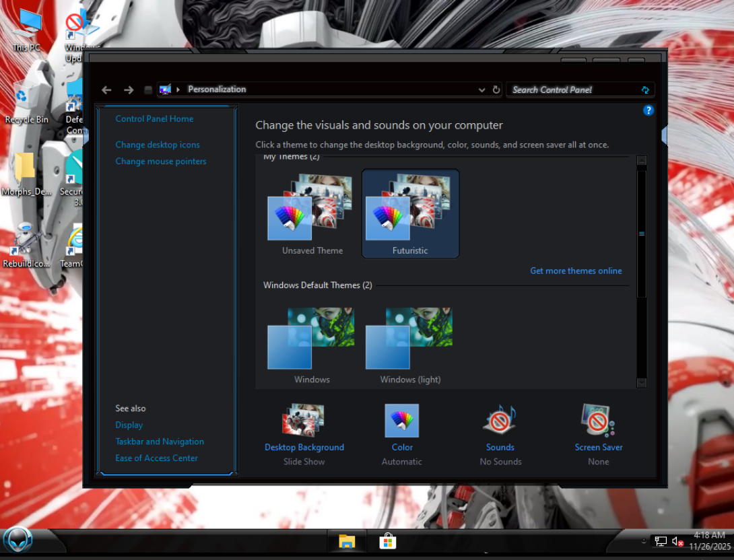This screenshot has width=734, height=560.
Task: Open File Explorer from the taskbar
Action: click(347, 541)
